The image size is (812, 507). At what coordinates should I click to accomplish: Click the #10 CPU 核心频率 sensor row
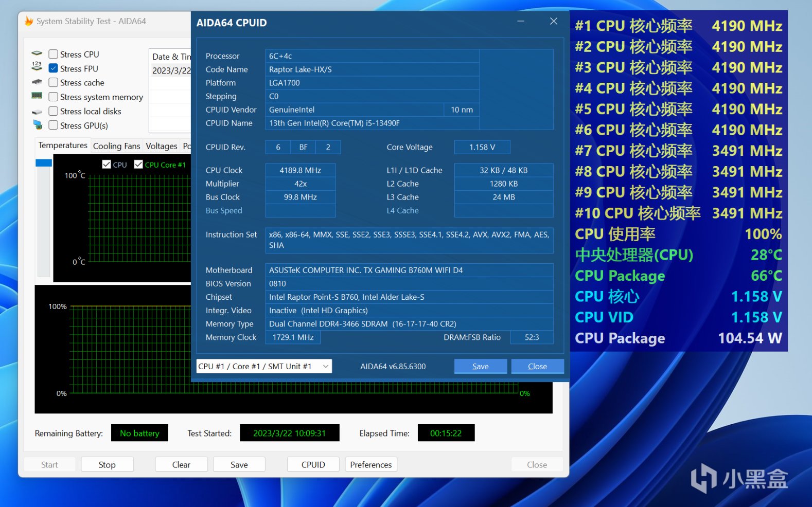[679, 213]
